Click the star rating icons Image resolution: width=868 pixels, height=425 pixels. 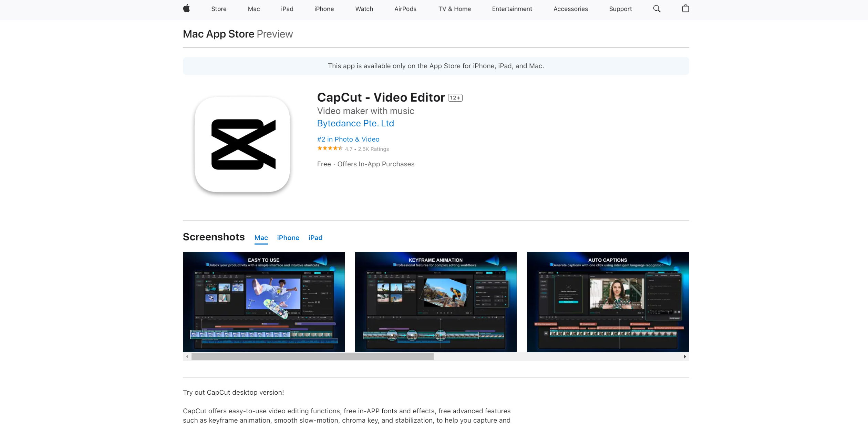(x=330, y=148)
